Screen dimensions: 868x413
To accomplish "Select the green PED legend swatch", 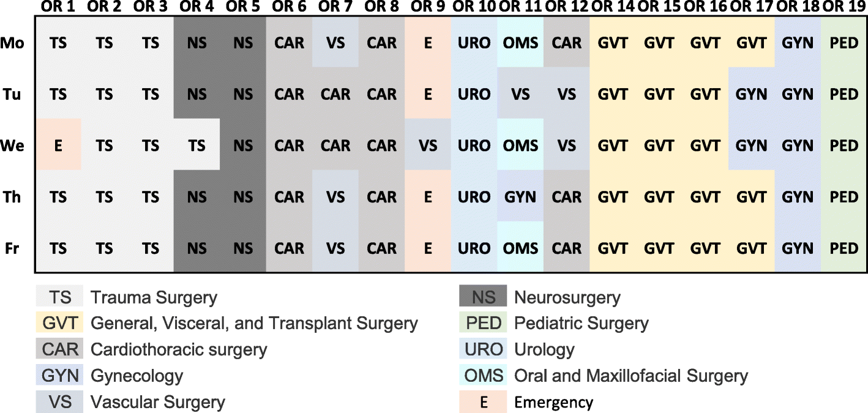I will pyautogui.click(x=483, y=324).
